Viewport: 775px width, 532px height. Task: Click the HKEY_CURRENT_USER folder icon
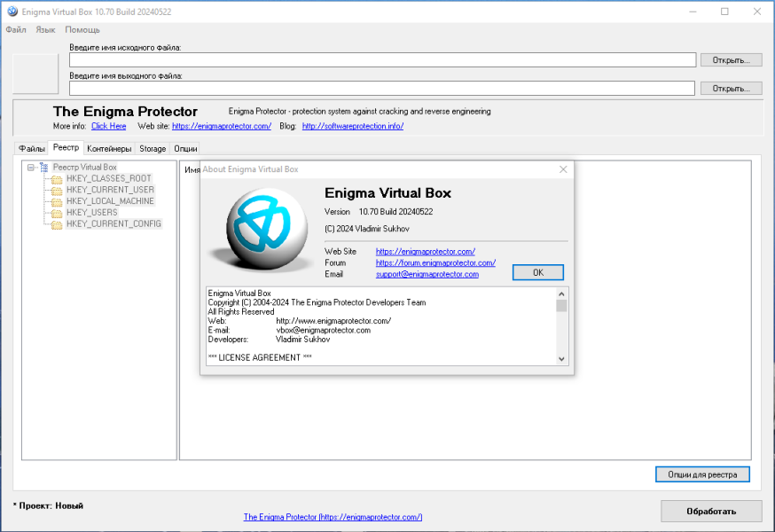pos(57,191)
